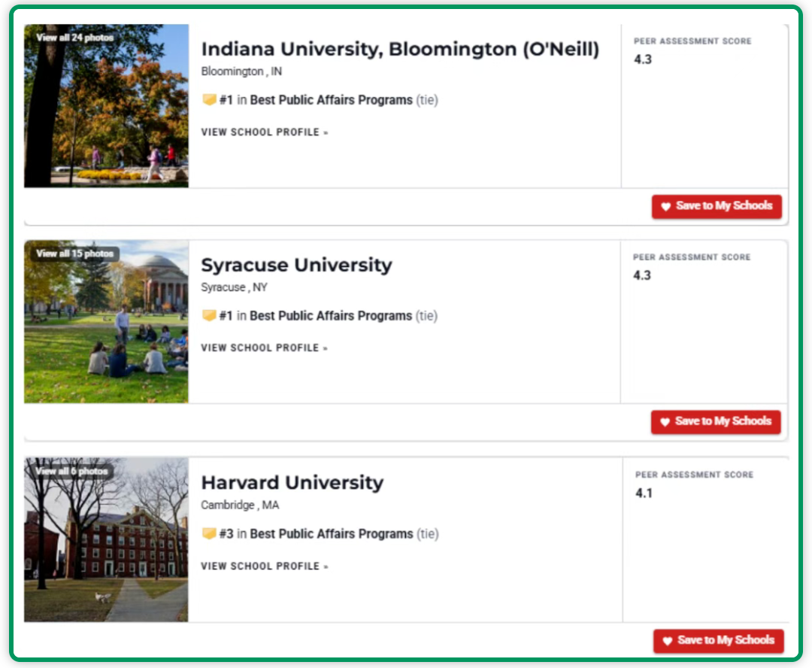Click the ranking badge icon for Harvard University
Viewport: 812px width, 668px height.
click(x=209, y=534)
